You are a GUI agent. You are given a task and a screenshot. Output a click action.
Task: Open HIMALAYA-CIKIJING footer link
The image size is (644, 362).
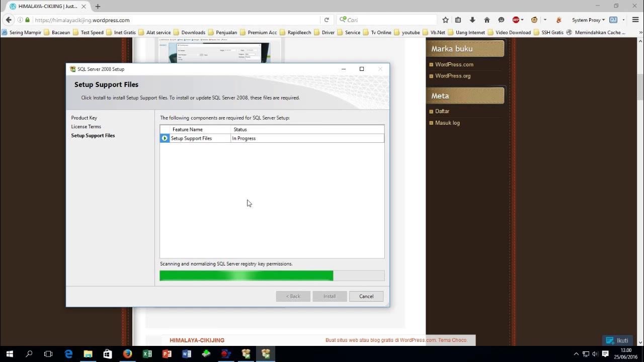[197, 340]
